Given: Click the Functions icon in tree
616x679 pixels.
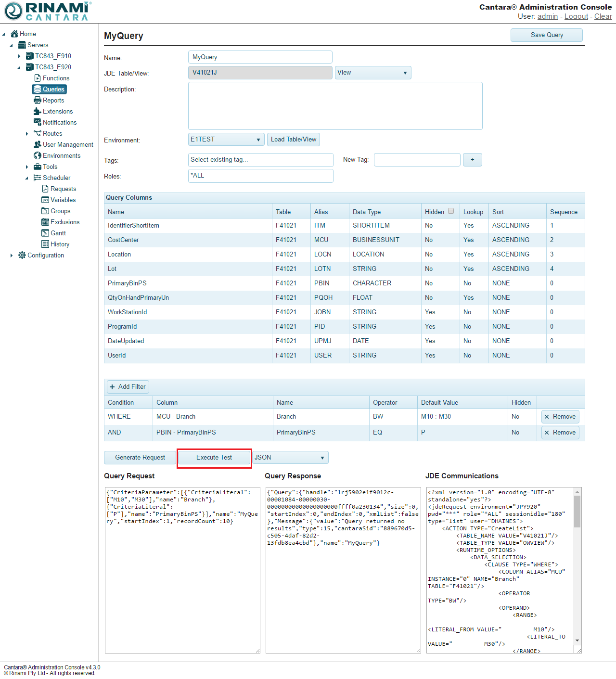Looking at the screenshot, I should coord(38,78).
